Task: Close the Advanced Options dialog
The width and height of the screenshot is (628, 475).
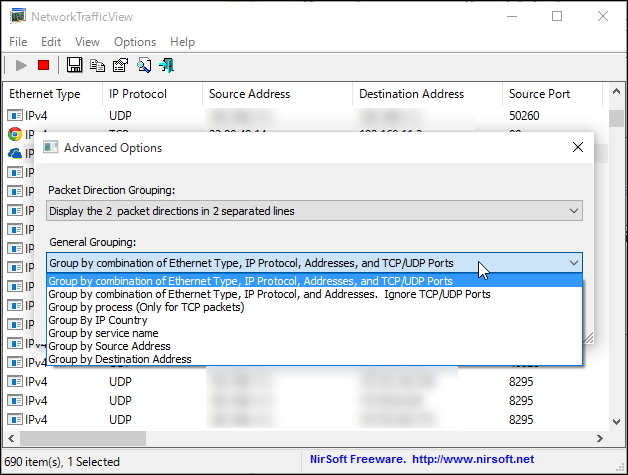Action: [x=578, y=147]
